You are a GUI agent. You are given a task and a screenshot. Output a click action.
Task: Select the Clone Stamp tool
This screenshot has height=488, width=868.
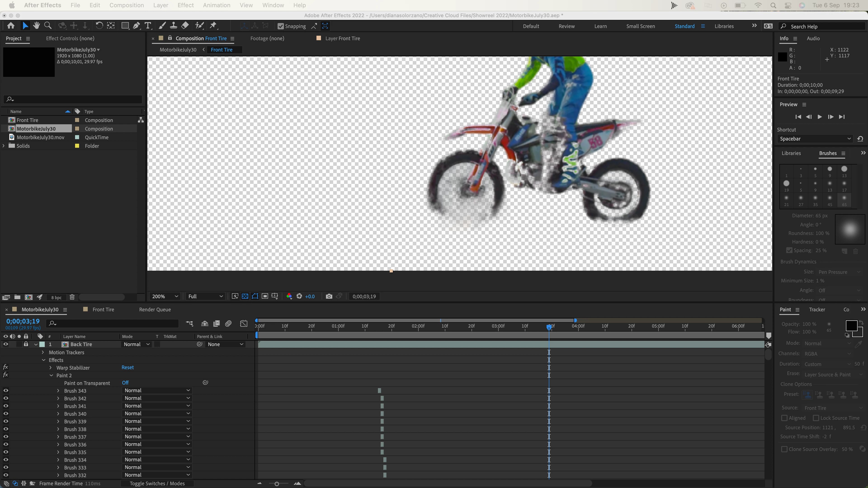[x=174, y=26]
